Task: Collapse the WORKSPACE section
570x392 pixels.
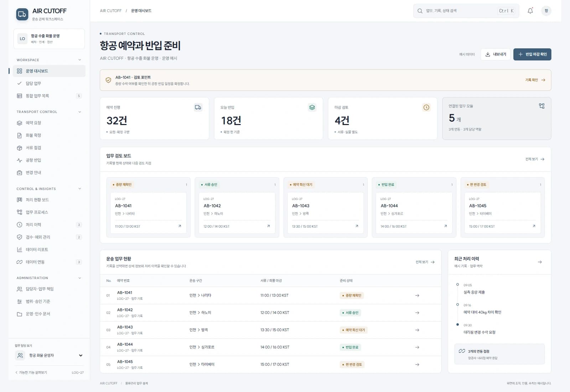Action: [x=79, y=60]
